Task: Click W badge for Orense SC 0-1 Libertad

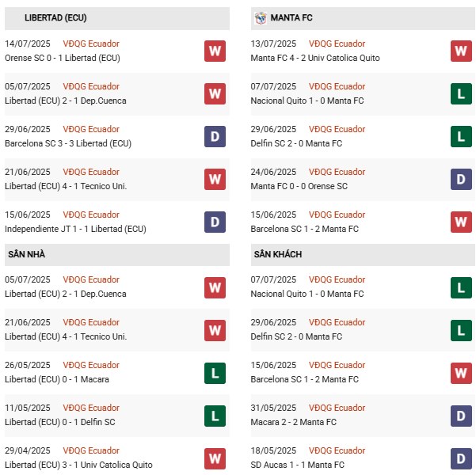Action: click(x=215, y=51)
